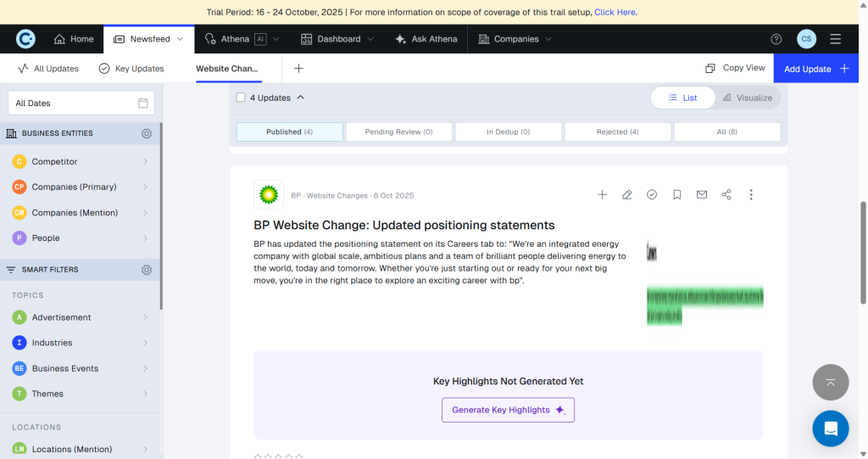Bookmark the BP update

pos(676,194)
